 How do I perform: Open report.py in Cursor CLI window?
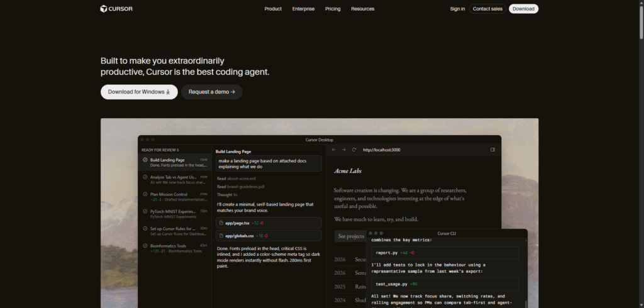pyautogui.click(x=445, y=253)
